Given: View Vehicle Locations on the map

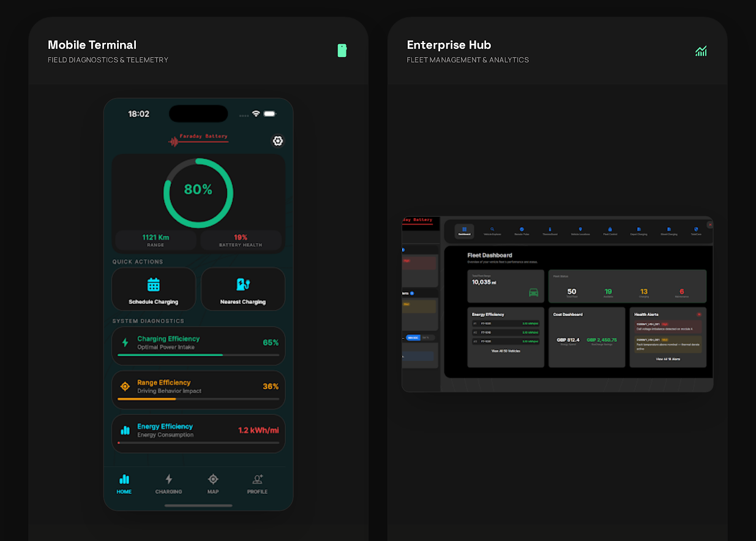Looking at the screenshot, I should click(579, 231).
